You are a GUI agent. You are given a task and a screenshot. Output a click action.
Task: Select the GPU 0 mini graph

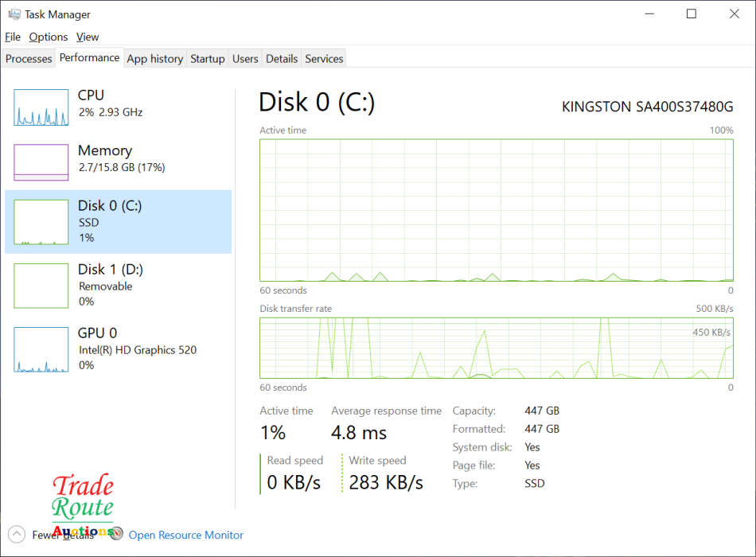(41, 349)
